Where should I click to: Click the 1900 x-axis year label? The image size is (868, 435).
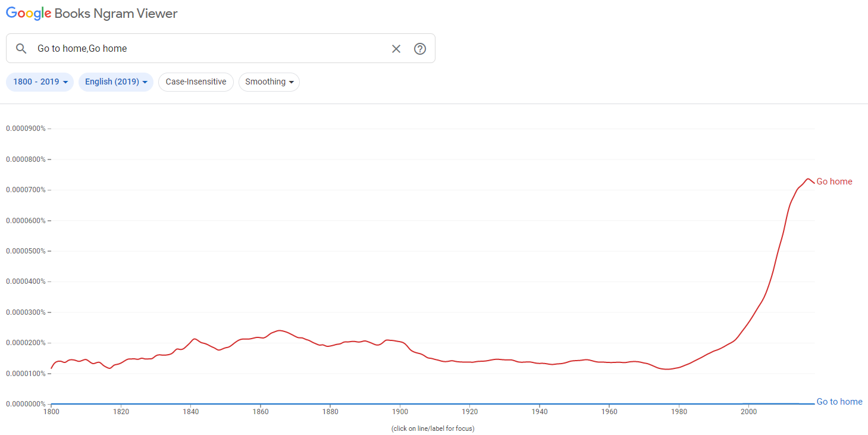coord(400,411)
